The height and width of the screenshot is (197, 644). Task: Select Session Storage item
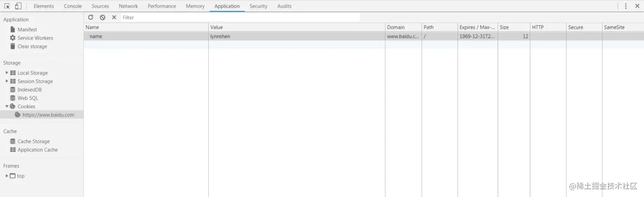(x=35, y=81)
